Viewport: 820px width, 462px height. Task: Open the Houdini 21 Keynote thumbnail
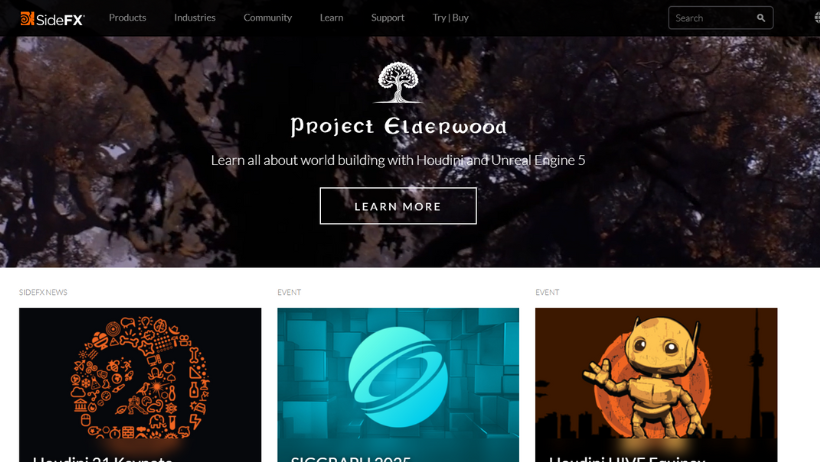(140, 385)
